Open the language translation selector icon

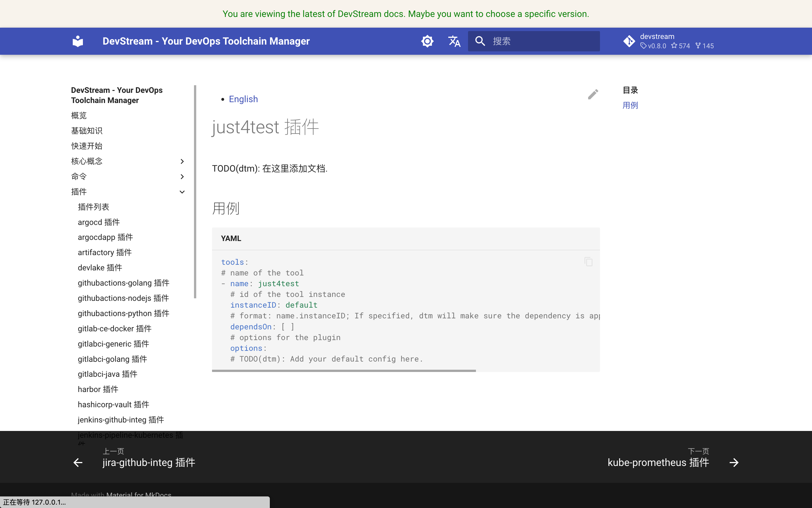454,41
